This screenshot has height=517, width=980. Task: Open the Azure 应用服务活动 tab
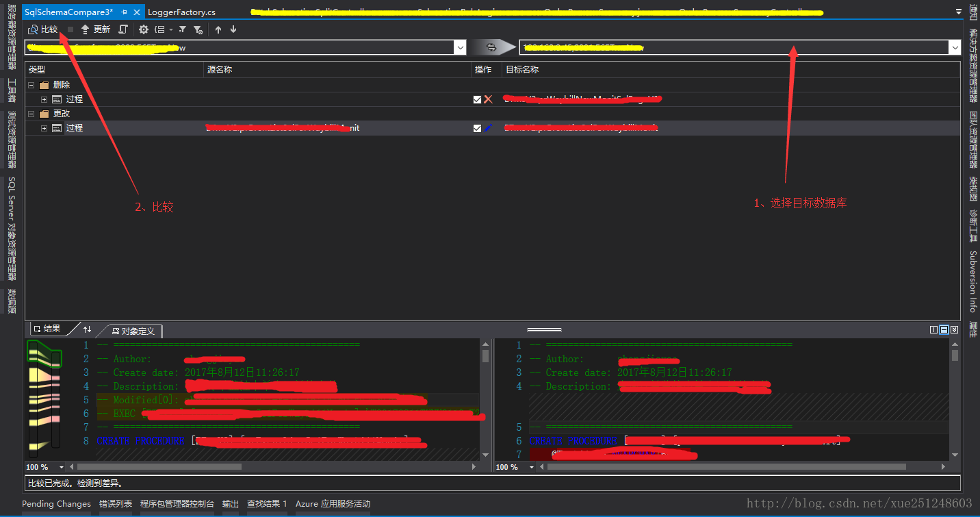[x=333, y=503]
